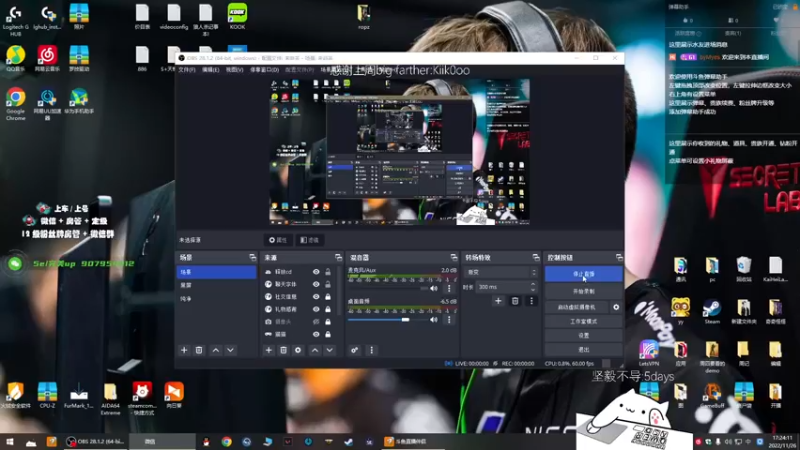Open mixer panel options three-dot menu at bottom
The width and height of the screenshot is (800, 450).
pyautogui.click(x=371, y=350)
